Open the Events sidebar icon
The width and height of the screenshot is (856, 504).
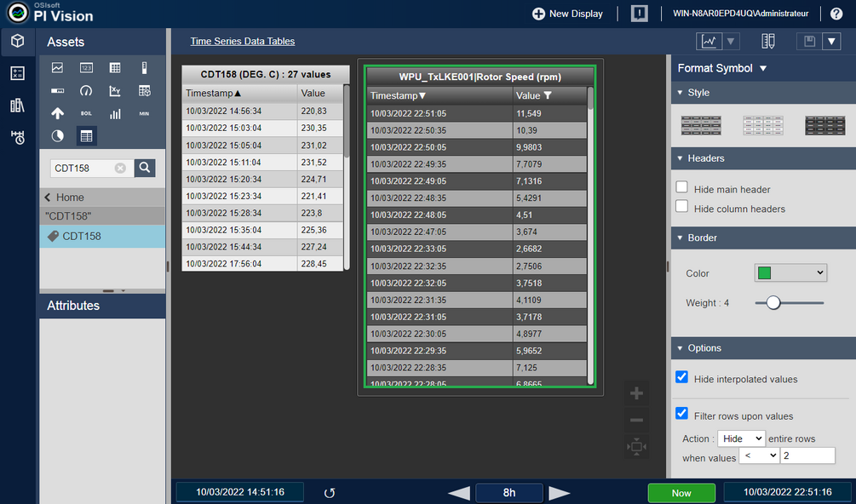[18, 137]
